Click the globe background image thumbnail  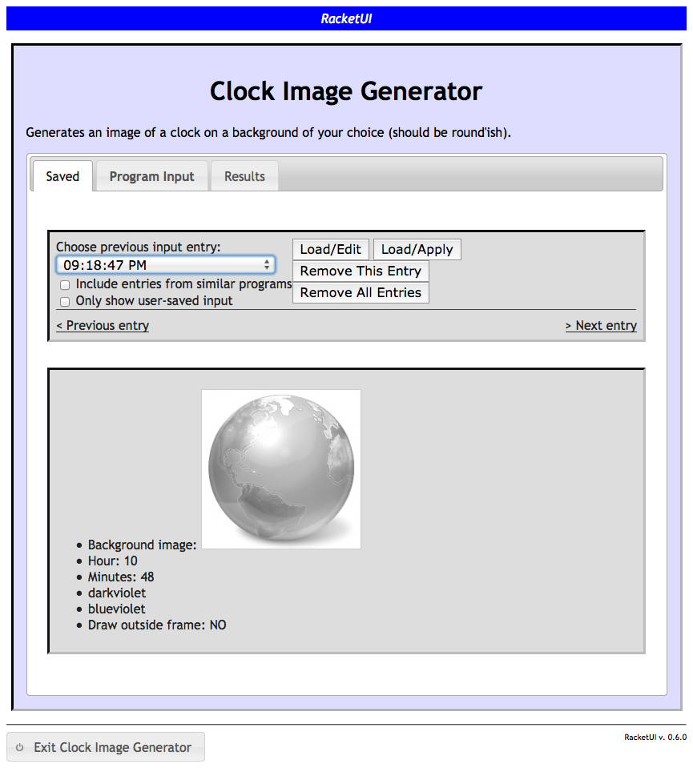click(281, 469)
